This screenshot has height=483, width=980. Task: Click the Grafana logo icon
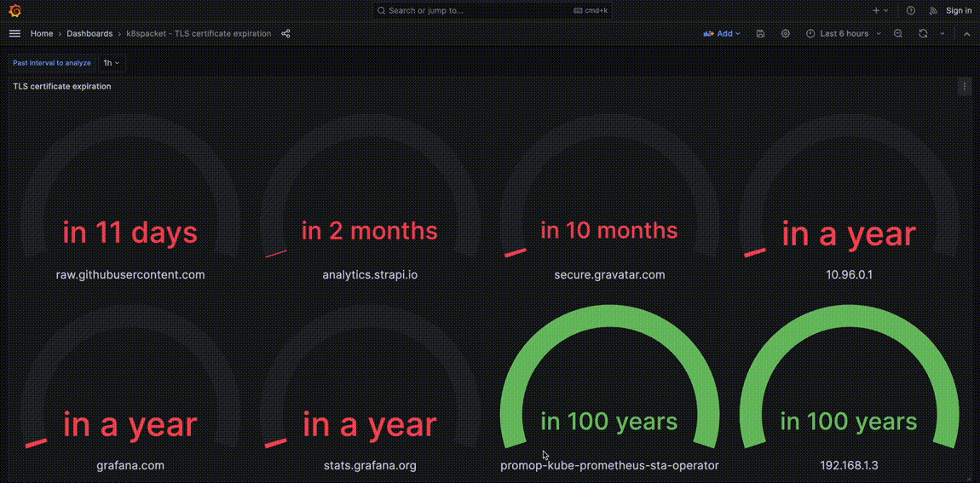point(15,10)
